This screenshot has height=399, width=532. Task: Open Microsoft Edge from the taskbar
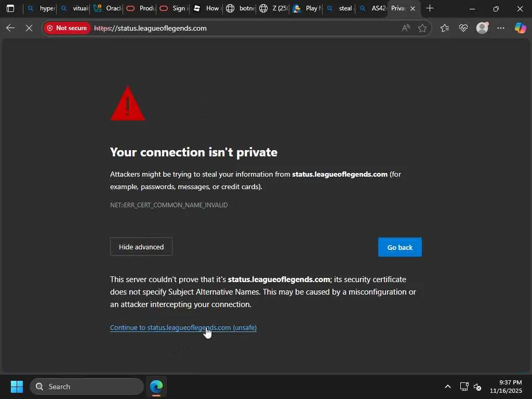click(x=156, y=387)
